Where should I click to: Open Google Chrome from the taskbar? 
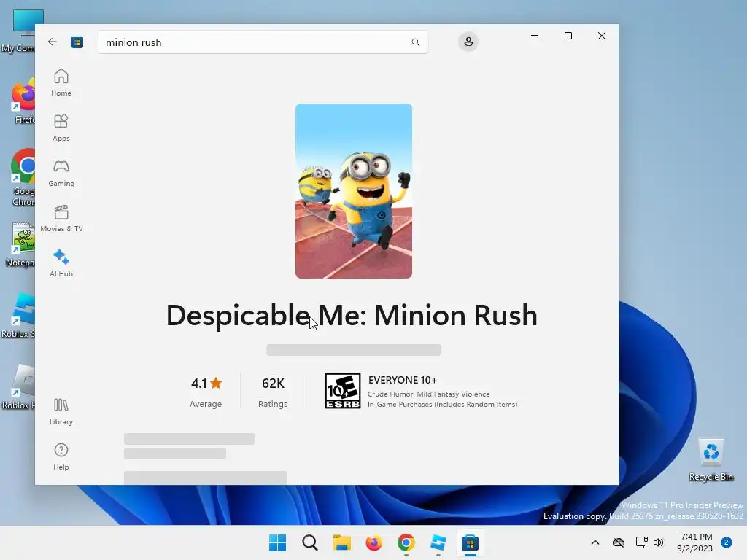(406, 542)
